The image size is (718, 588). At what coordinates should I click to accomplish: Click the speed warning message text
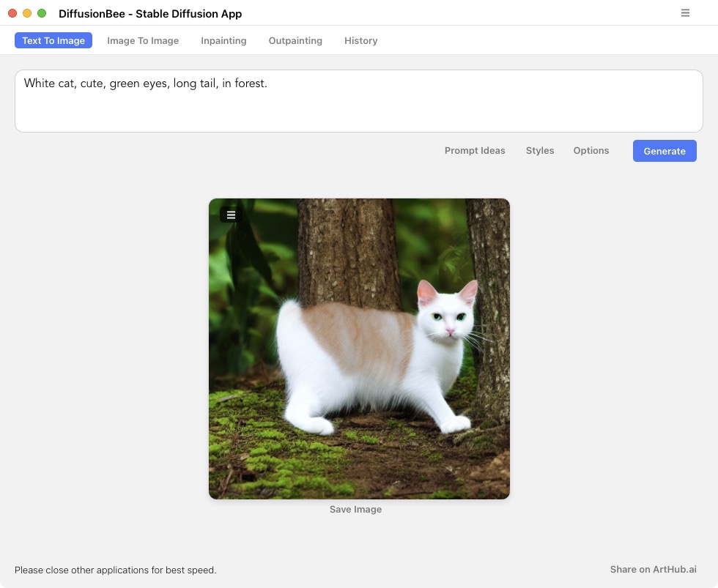(115, 570)
